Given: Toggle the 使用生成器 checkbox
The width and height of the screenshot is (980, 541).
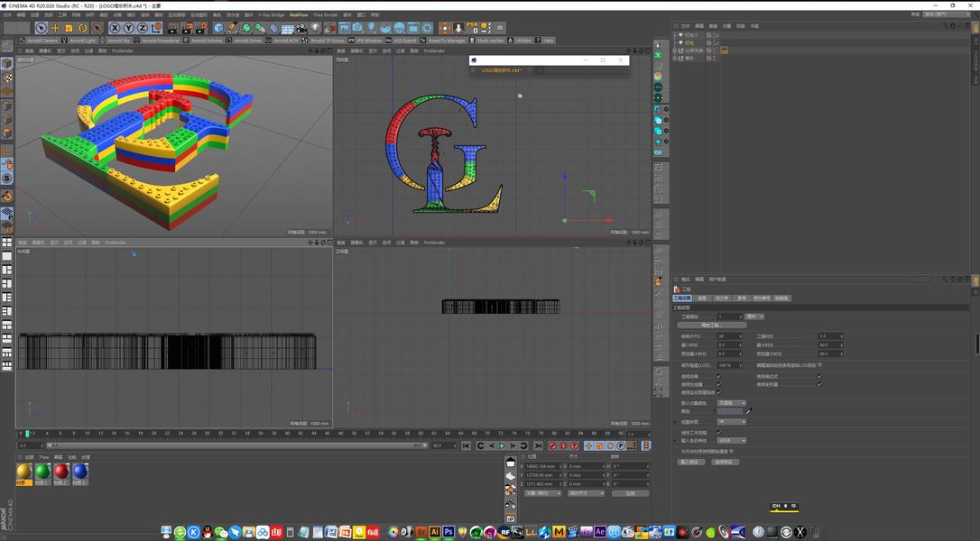Looking at the screenshot, I should 718,384.
